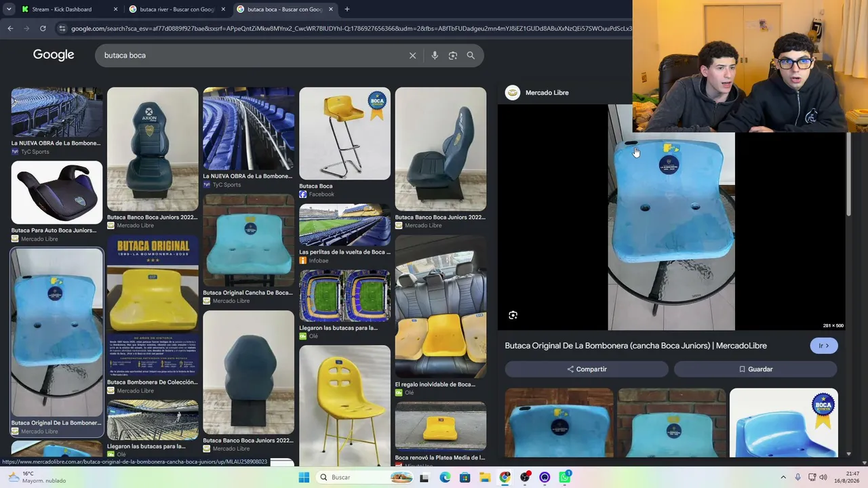Open the Mercado Libre source name in preview header
868x488 pixels.
pos(547,93)
